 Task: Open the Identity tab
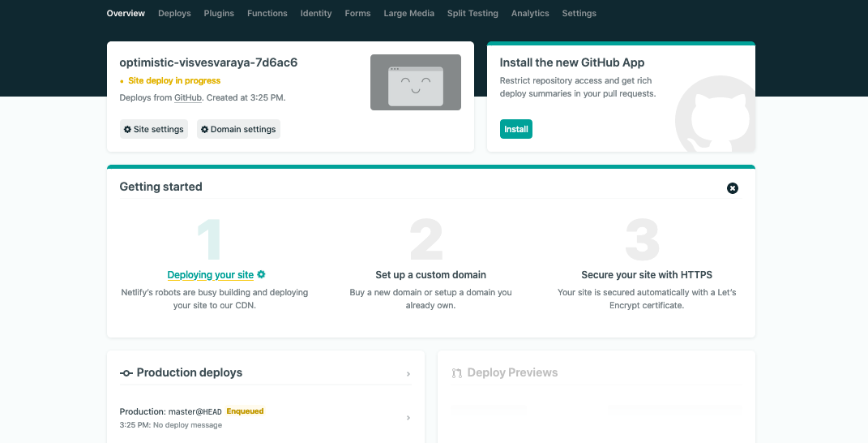point(316,13)
